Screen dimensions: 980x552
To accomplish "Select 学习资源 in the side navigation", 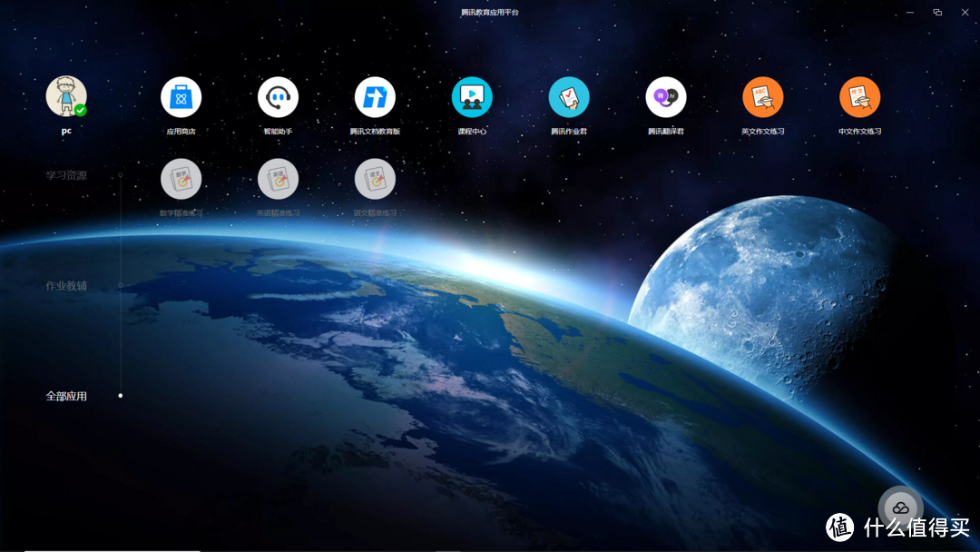I will point(66,175).
